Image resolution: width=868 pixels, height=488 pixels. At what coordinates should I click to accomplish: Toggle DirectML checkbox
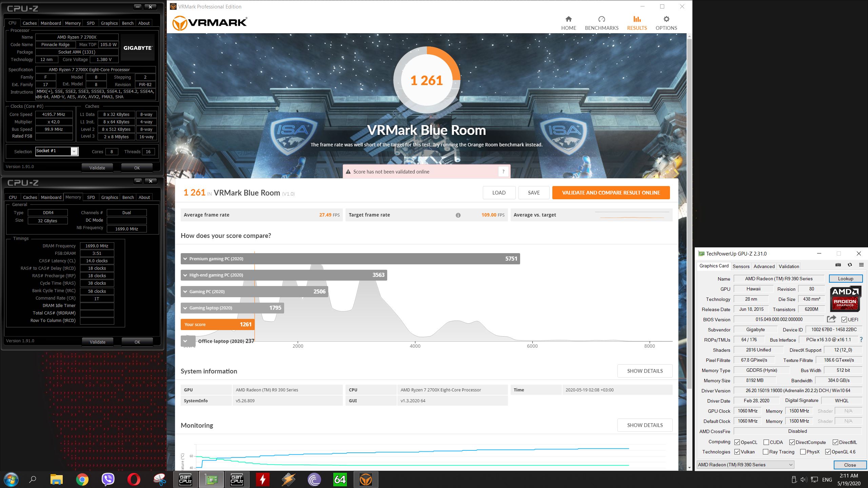tap(835, 442)
